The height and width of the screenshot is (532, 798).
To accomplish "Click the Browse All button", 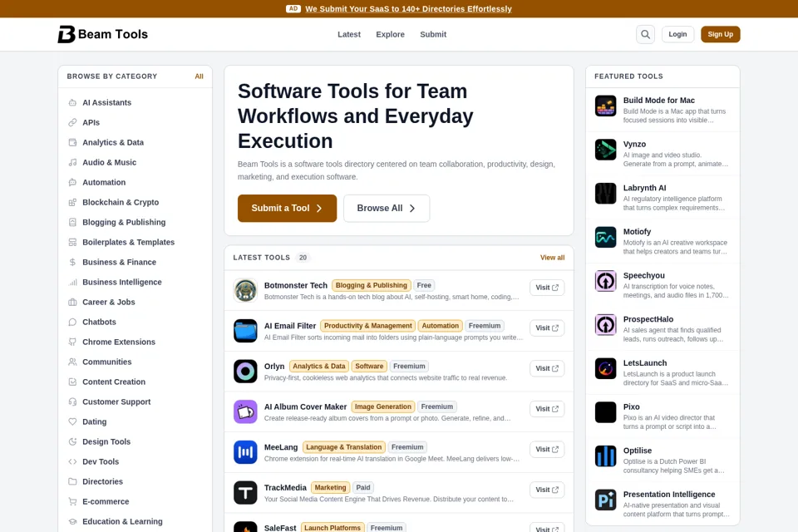I will click(387, 208).
